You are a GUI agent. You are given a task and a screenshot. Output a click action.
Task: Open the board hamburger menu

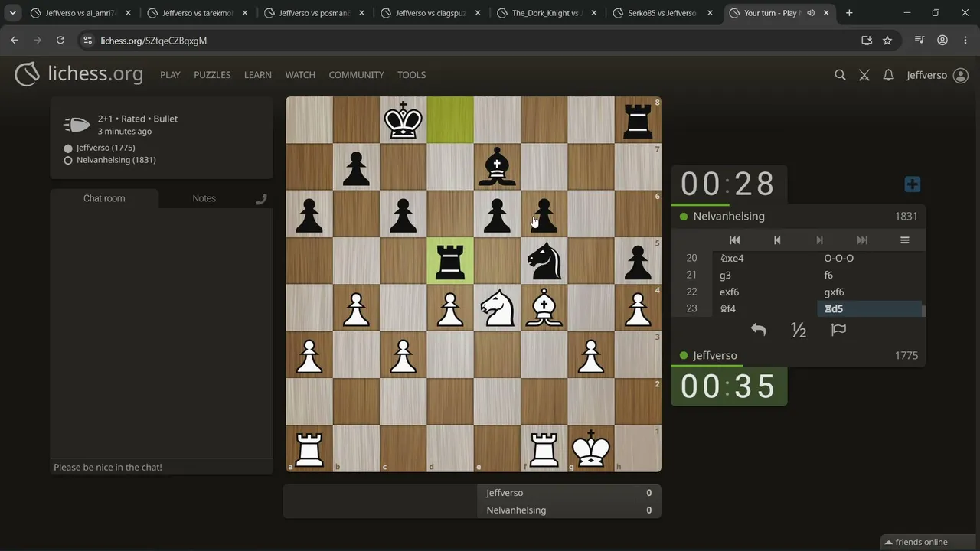904,240
